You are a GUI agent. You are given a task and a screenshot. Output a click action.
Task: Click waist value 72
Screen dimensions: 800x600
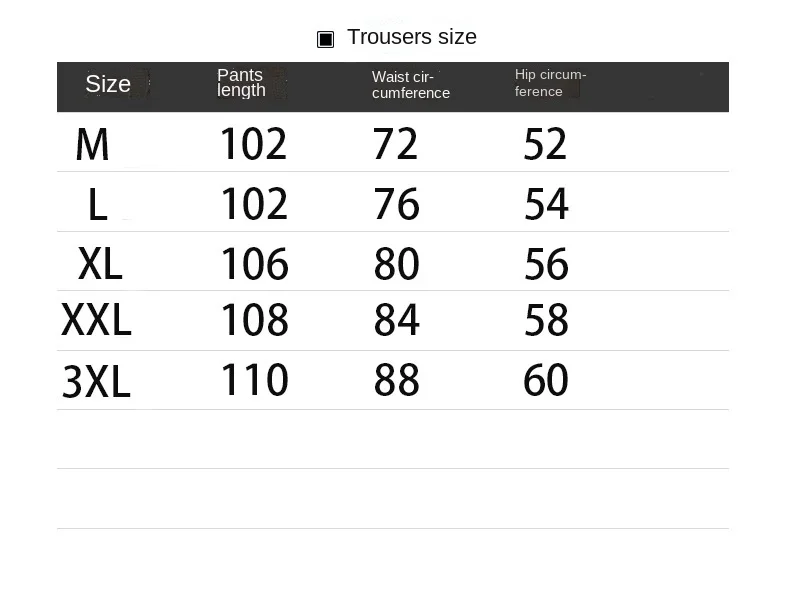pyautogui.click(x=395, y=144)
